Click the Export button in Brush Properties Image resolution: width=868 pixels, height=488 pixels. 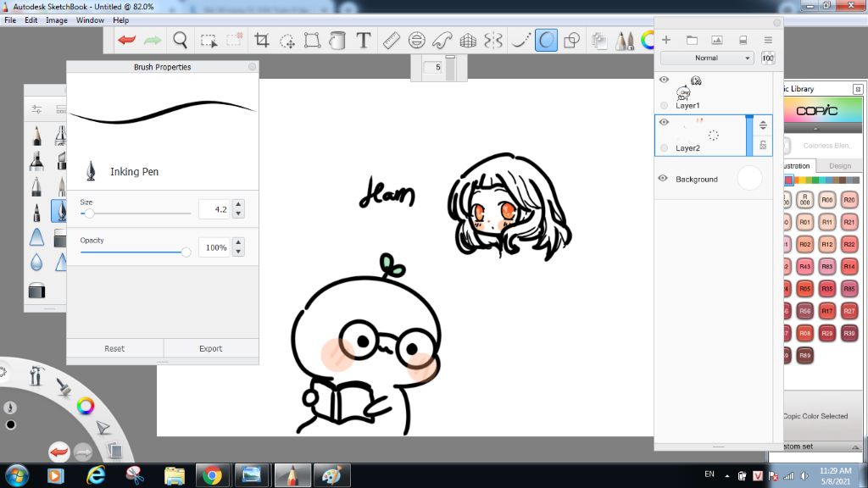(210, 348)
